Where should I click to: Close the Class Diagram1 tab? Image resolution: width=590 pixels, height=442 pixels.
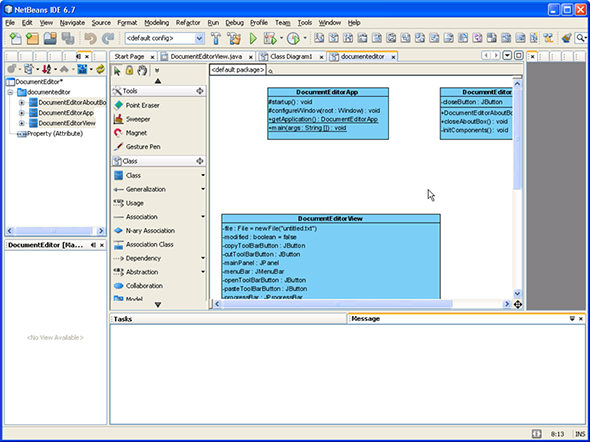tap(321, 57)
